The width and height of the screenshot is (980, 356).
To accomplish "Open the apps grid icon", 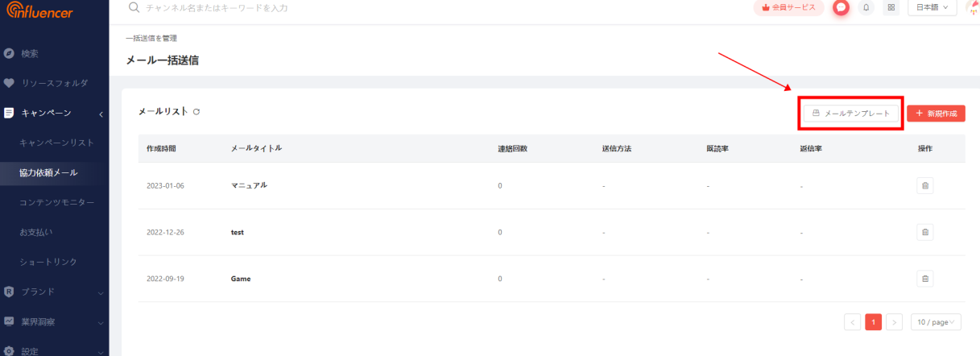I will 891,7.
